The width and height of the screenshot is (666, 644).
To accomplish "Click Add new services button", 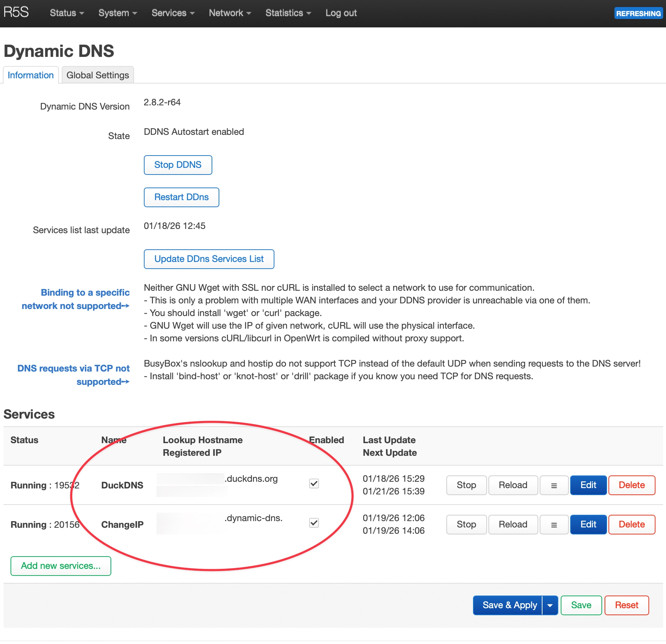I will 61,566.
